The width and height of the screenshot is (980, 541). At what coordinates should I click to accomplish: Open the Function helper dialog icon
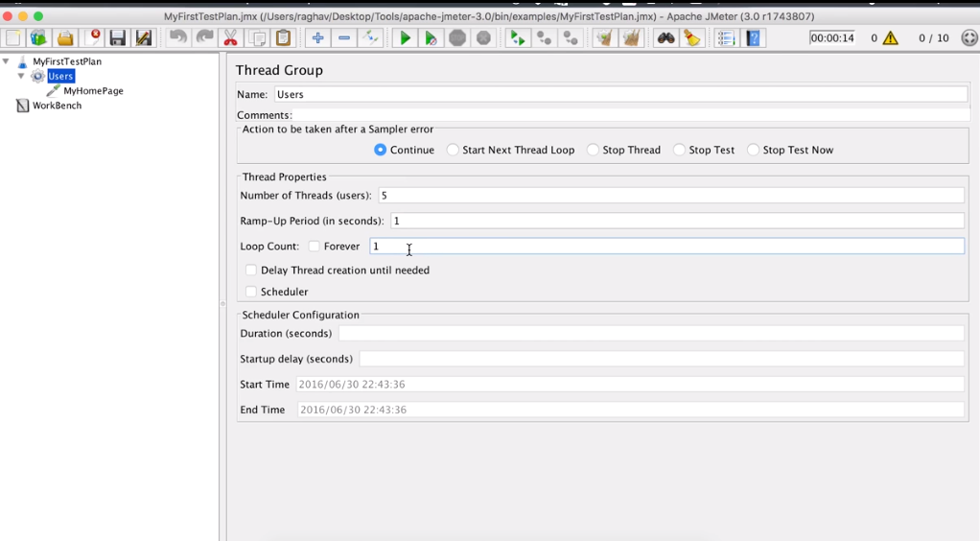[726, 38]
